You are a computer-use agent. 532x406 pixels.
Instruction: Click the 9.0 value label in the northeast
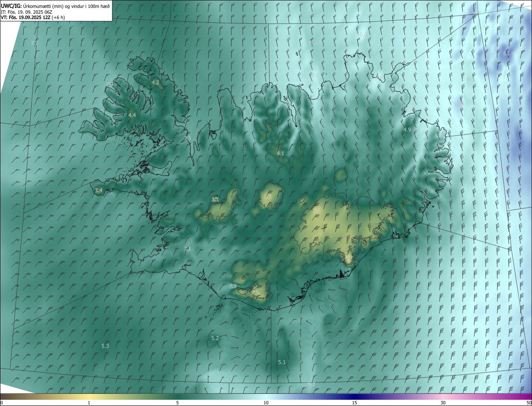click(470, 80)
